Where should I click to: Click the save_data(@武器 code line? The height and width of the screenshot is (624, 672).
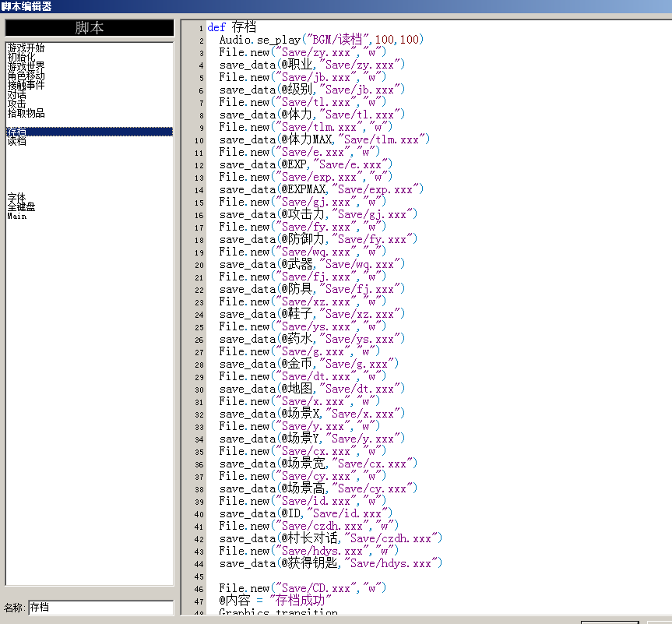click(x=312, y=264)
